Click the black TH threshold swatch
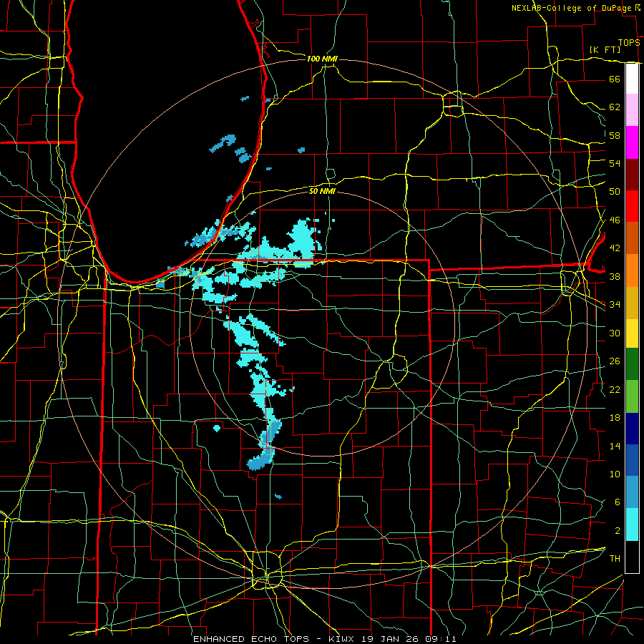 (632, 557)
